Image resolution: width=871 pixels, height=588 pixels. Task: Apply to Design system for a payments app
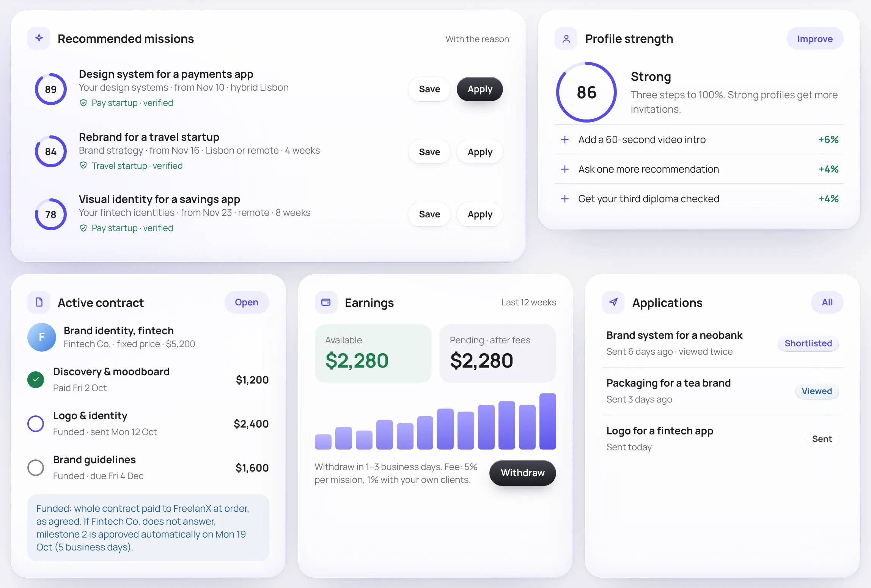tap(480, 89)
